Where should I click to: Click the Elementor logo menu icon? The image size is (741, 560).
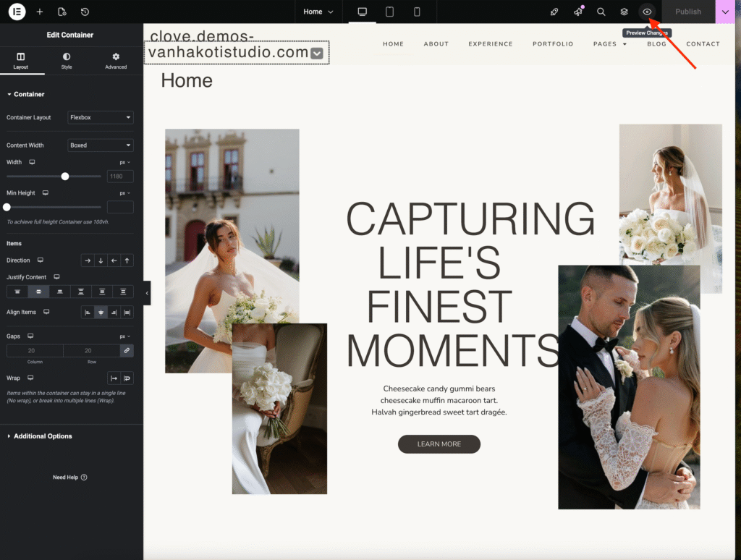point(17,12)
